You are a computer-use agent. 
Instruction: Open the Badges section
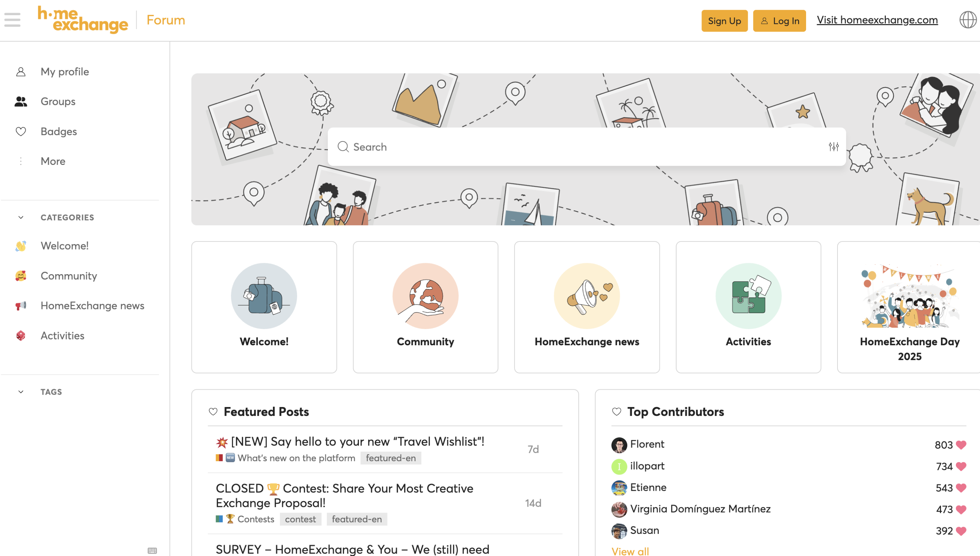pyautogui.click(x=58, y=131)
